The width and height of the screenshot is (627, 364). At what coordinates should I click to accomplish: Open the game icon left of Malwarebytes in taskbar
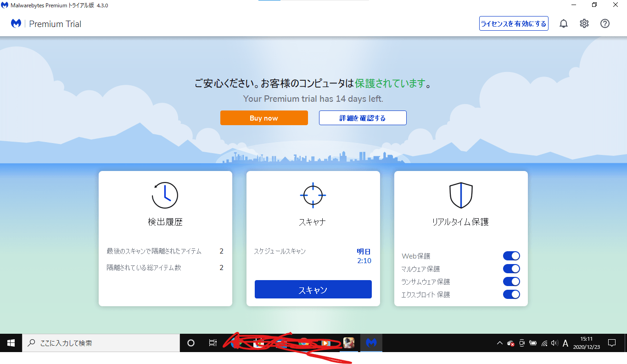tap(349, 343)
